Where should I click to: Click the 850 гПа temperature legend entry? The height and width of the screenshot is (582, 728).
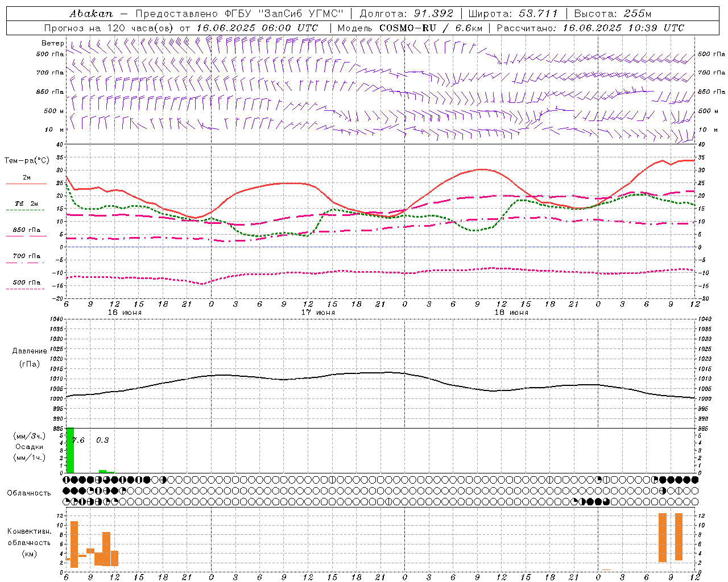point(26,232)
